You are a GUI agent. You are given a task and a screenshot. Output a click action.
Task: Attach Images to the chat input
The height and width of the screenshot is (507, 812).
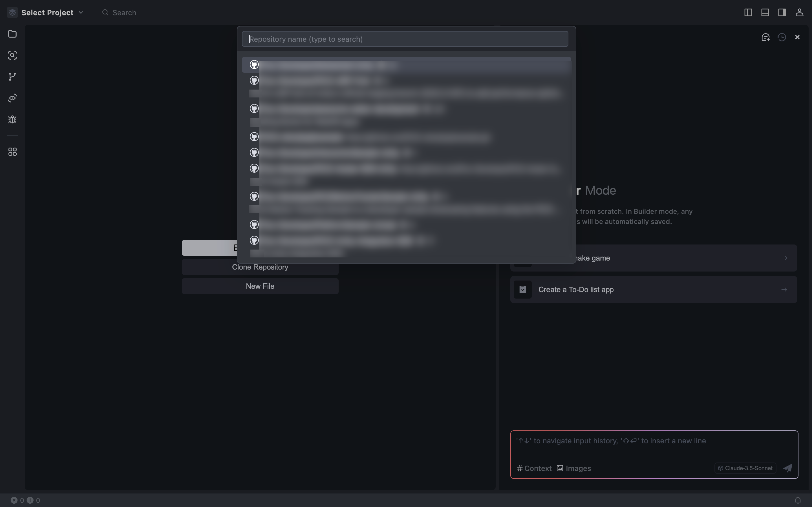(x=574, y=468)
